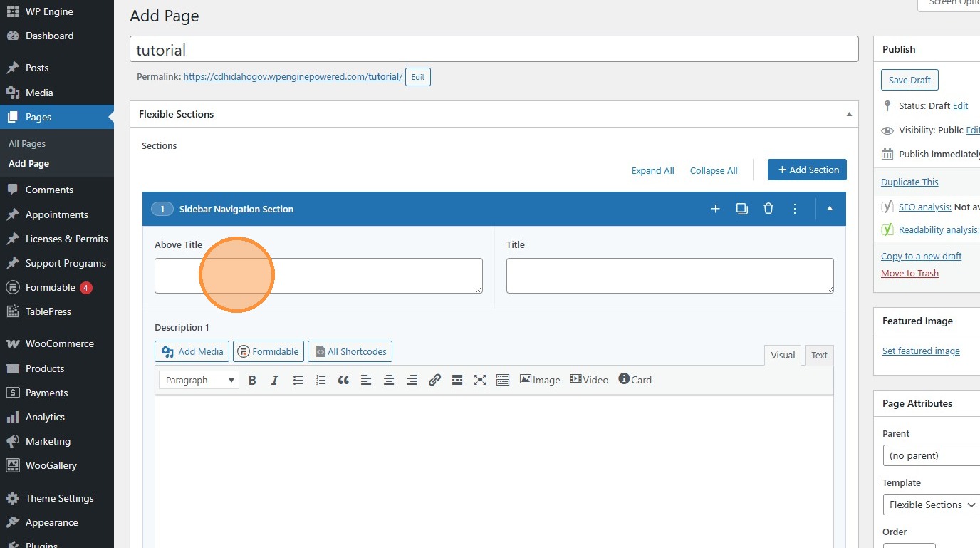Select All Pages submenu item
The width and height of the screenshot is (980, 548).
tap(27, 143)
